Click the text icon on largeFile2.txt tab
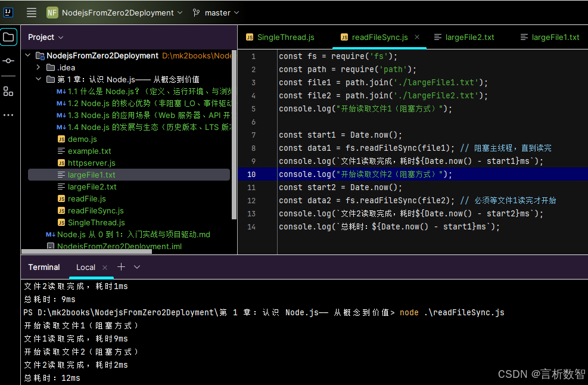The image size is (588, 385). coord(438,37)
